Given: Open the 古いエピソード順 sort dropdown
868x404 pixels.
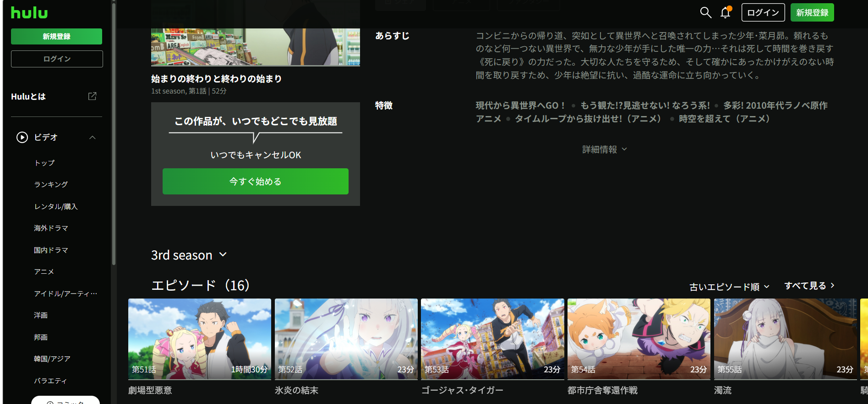Looking at the screenshot, I should click(x=729, y=287).
